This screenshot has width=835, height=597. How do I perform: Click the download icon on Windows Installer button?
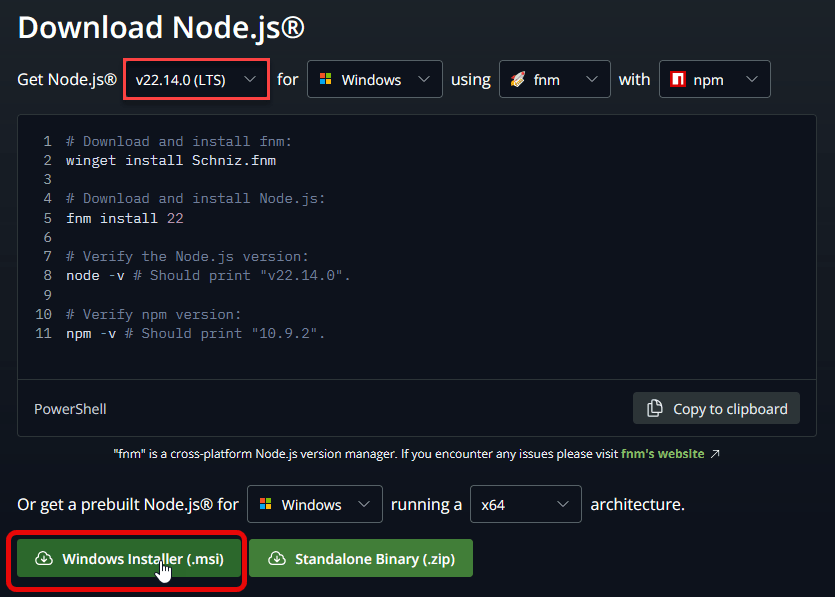pos(43,559)
